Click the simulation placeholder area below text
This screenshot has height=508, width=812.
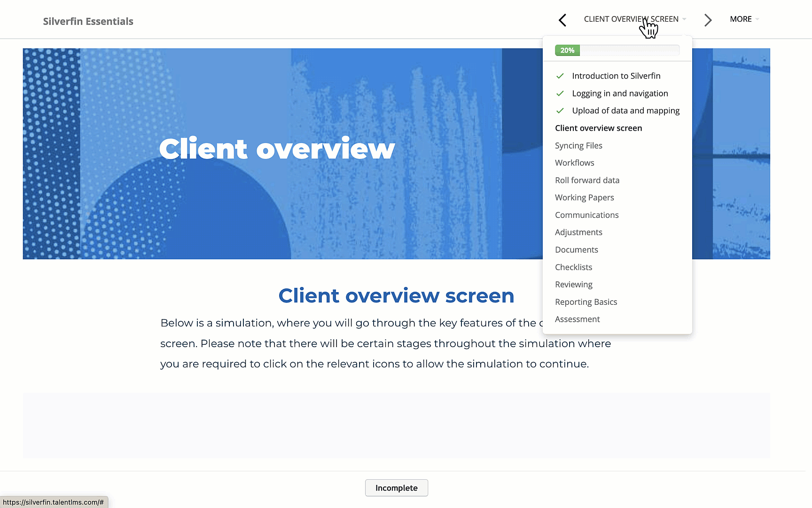click(396, 425)
